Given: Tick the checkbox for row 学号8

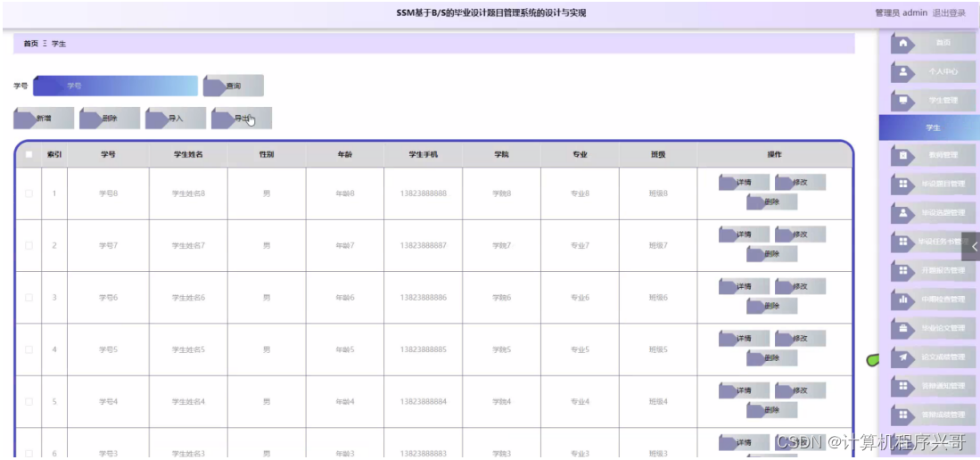Looking at the screenshot, I should (29, 193).
